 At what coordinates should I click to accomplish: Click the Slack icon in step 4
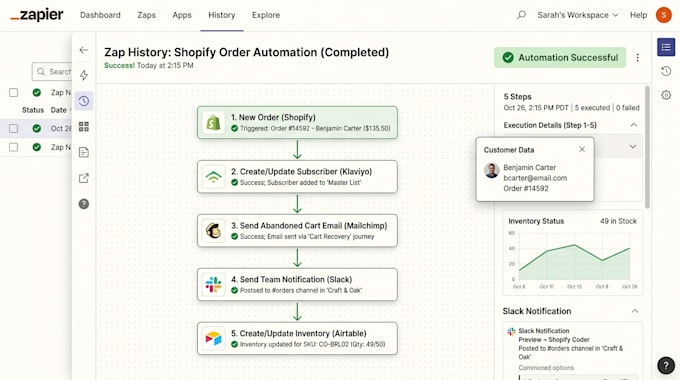pyautogui.click(x=213, y=285)
